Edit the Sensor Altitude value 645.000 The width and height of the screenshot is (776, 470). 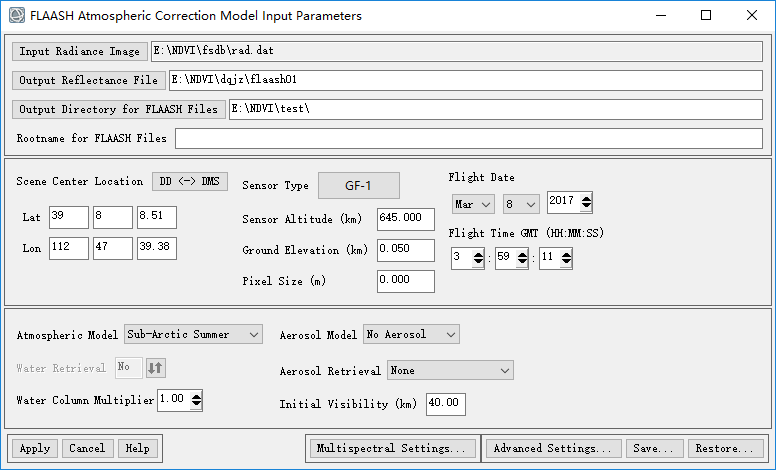406,219
